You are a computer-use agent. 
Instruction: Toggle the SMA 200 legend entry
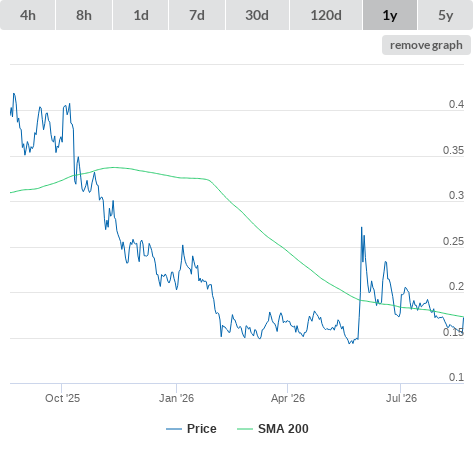[x=283, y=429]
